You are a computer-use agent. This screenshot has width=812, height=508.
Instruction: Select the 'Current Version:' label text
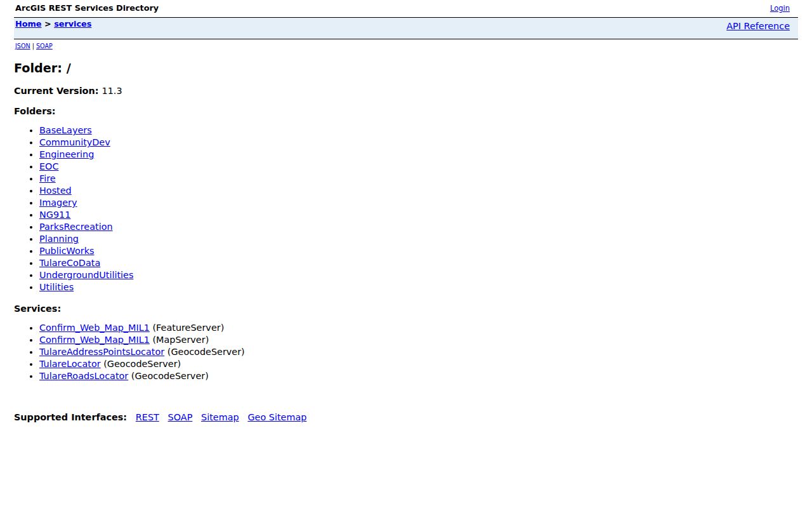point(56,91)
